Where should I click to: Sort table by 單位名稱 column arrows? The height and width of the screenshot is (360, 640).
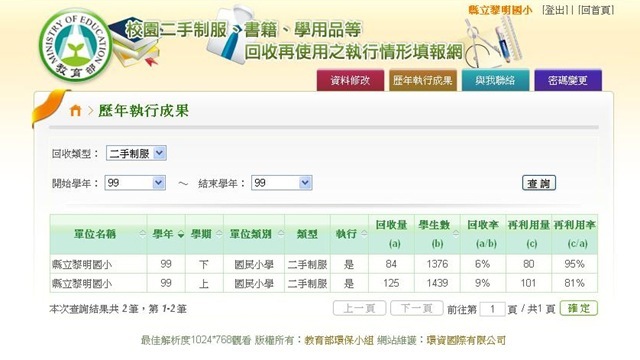pos(142,234)
